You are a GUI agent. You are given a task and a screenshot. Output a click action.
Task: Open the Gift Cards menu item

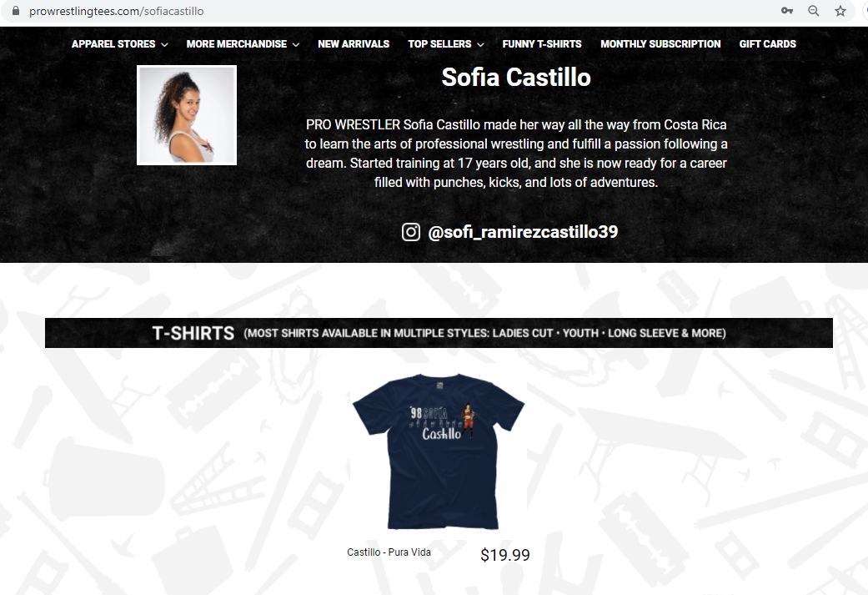coord(767,43)
